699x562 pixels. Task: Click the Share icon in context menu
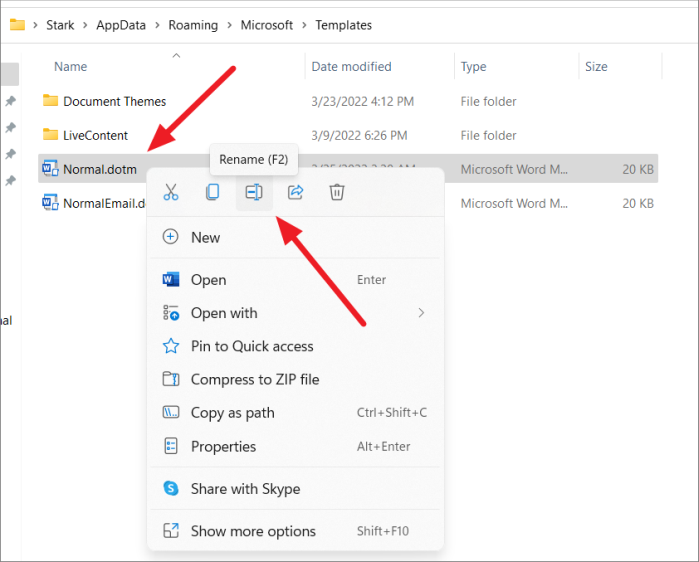pos(296,192)
